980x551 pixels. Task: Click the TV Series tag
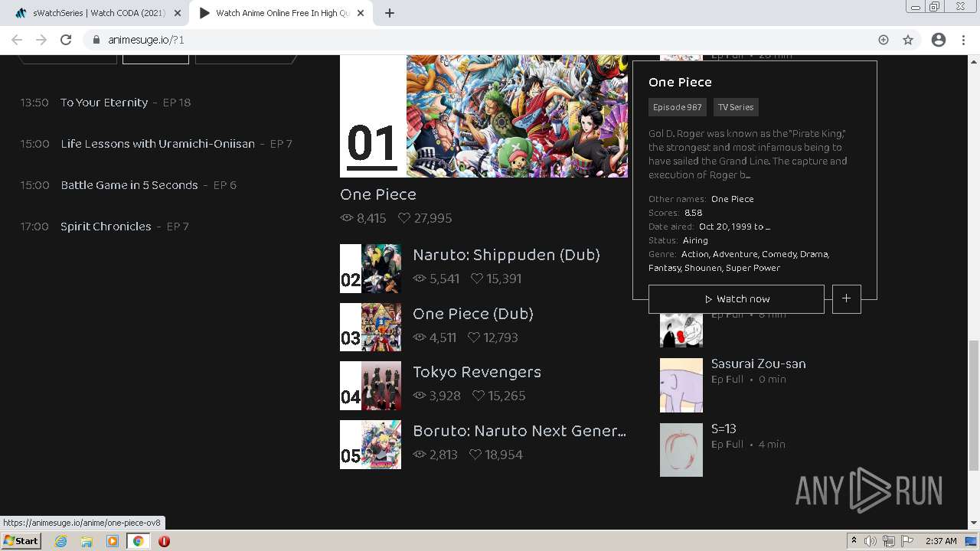pos(736,107)
